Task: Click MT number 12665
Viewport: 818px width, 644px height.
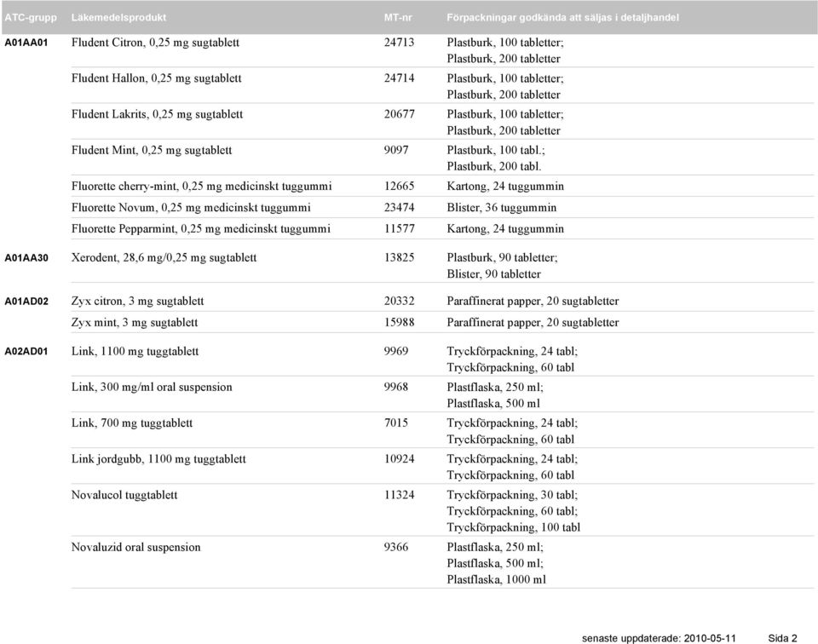Action: tap(399, 187)
